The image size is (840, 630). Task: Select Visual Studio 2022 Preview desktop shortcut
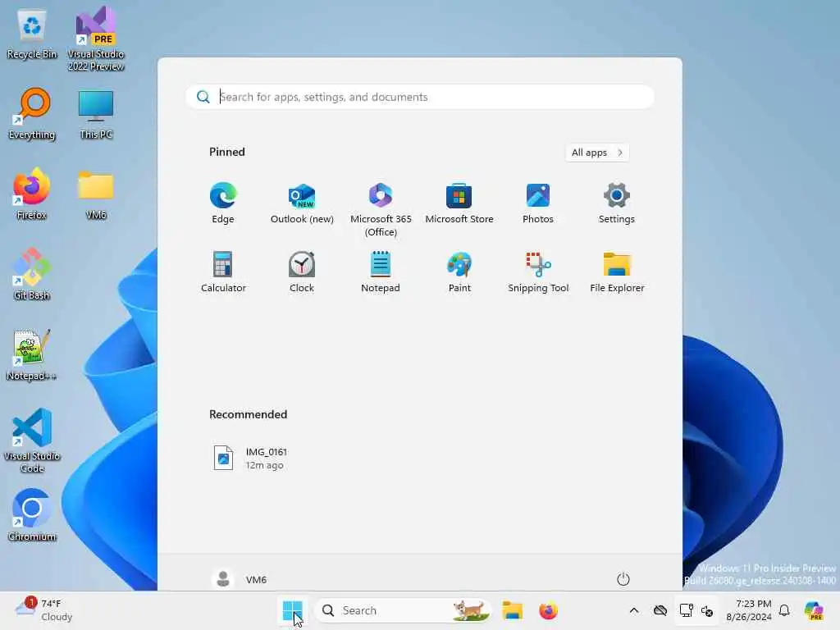coord(96,39)
